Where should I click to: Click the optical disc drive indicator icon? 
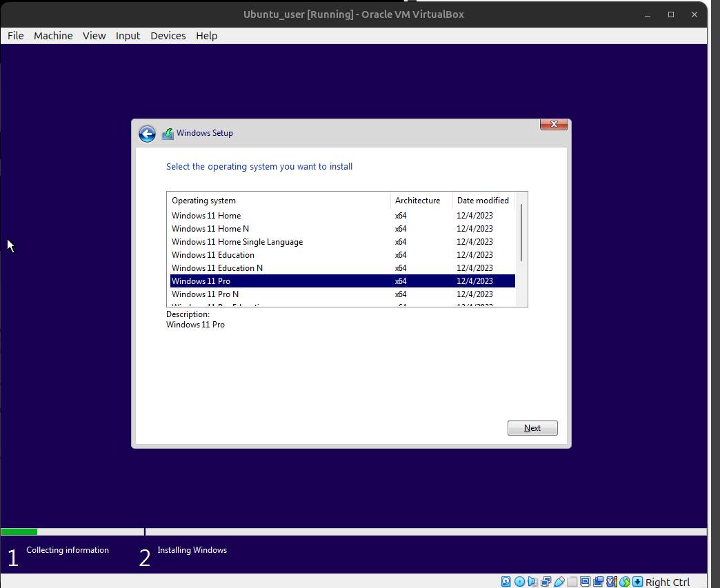click(x=519, y=582)
